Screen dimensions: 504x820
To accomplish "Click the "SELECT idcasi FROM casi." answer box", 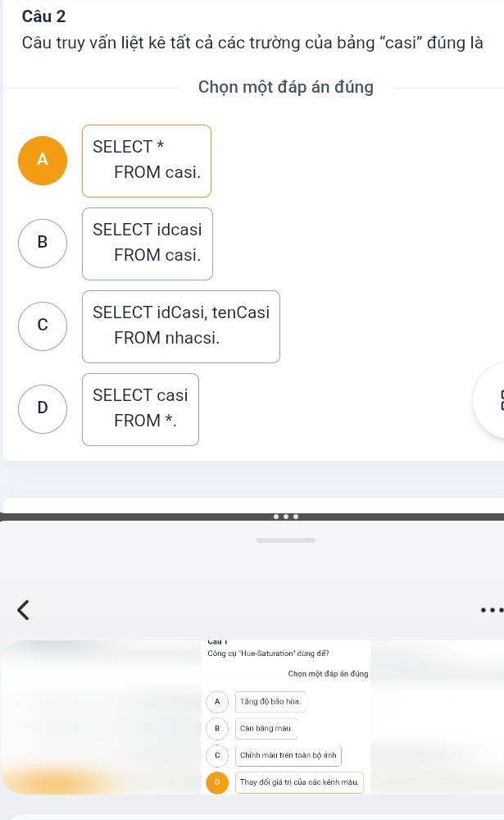I will 148,244.
